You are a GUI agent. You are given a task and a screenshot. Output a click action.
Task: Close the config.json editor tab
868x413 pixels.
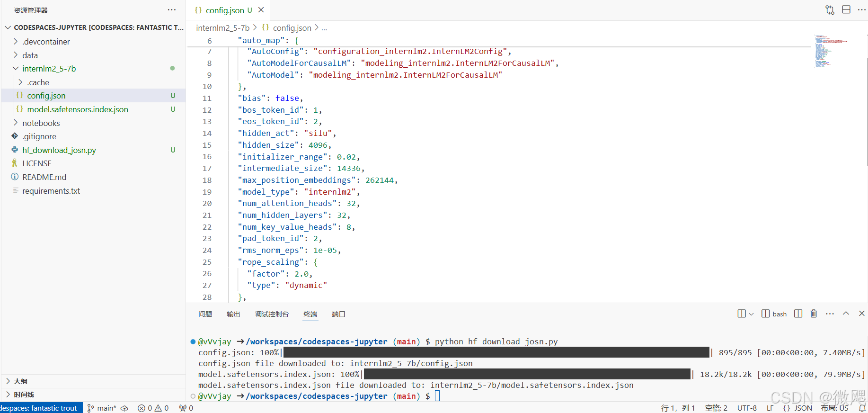coord(261,10)
